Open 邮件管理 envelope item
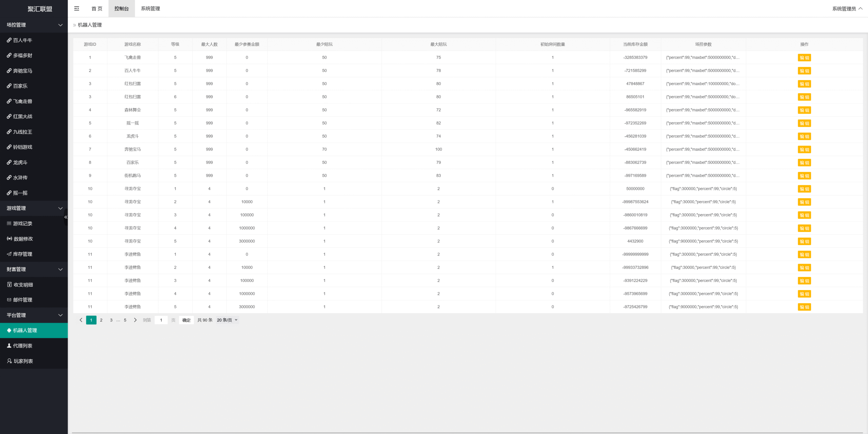Viewport: 868px width, 434px height. [x=22, y=300]
